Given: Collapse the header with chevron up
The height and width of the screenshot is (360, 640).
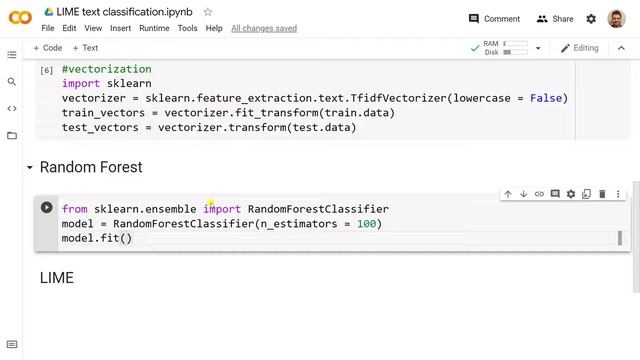Looking at the screenshot, I should point(621,48).
